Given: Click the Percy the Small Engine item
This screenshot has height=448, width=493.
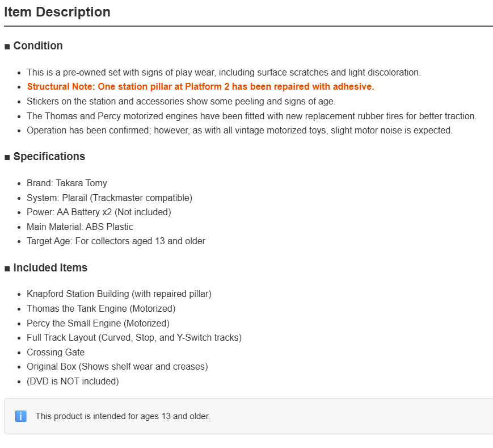Looking at the screenshot, I should pos(98,324).
